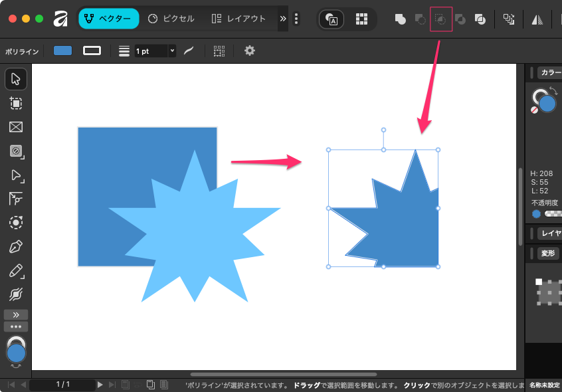Open the stroke settings gear icon
This screenshot has height=392, width=562.
click(250, 50)
